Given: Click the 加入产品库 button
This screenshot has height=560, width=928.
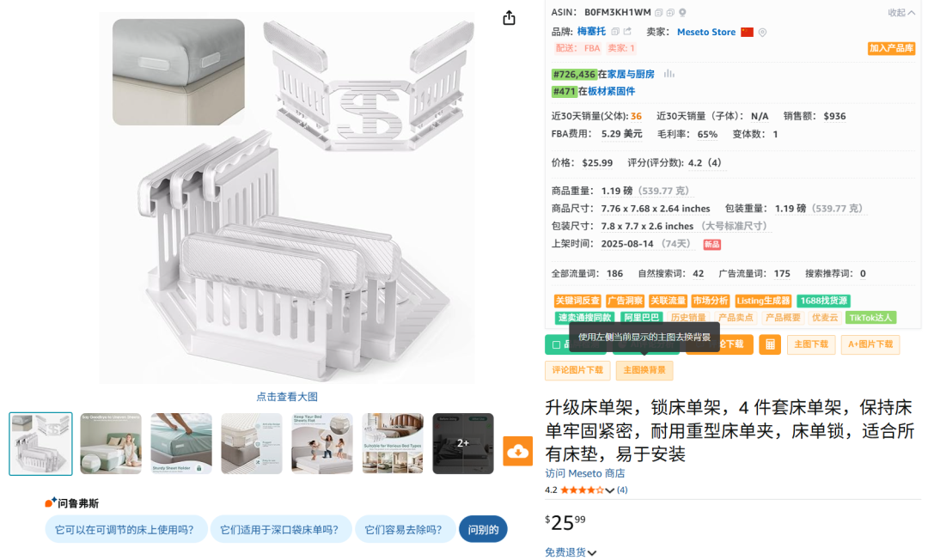Looking at the screenshot, I should coord(891,48).
